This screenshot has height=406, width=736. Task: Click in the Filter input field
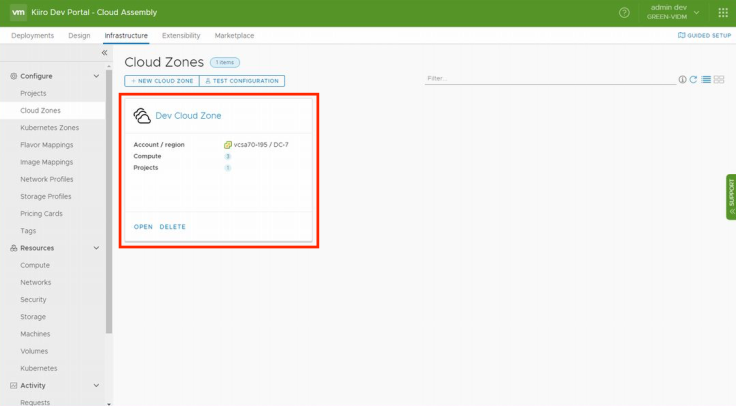tap(550, 78)
